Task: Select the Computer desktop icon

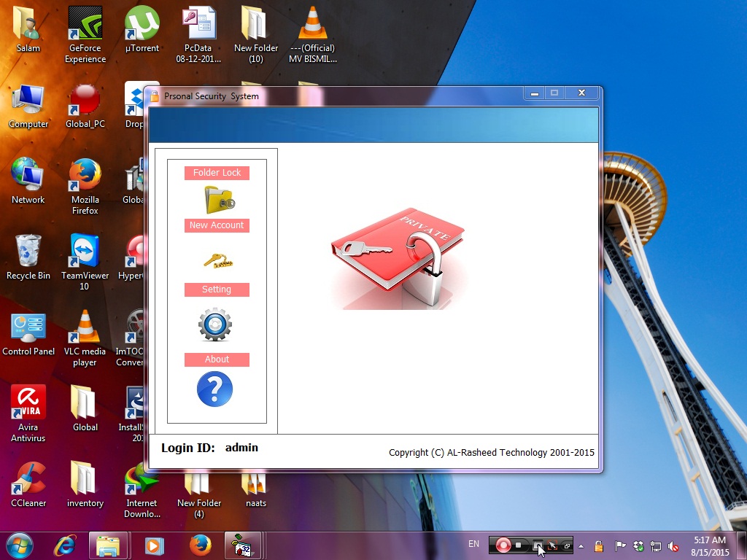Action: [28, 106]
